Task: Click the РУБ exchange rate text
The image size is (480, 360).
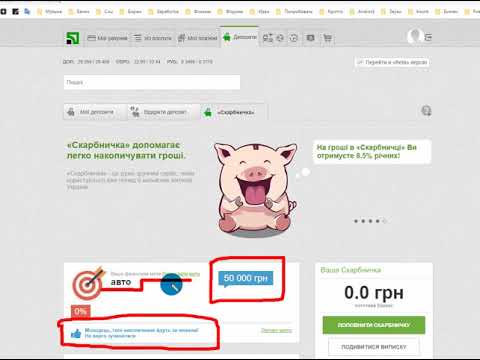Action: [x=190, y=62]
